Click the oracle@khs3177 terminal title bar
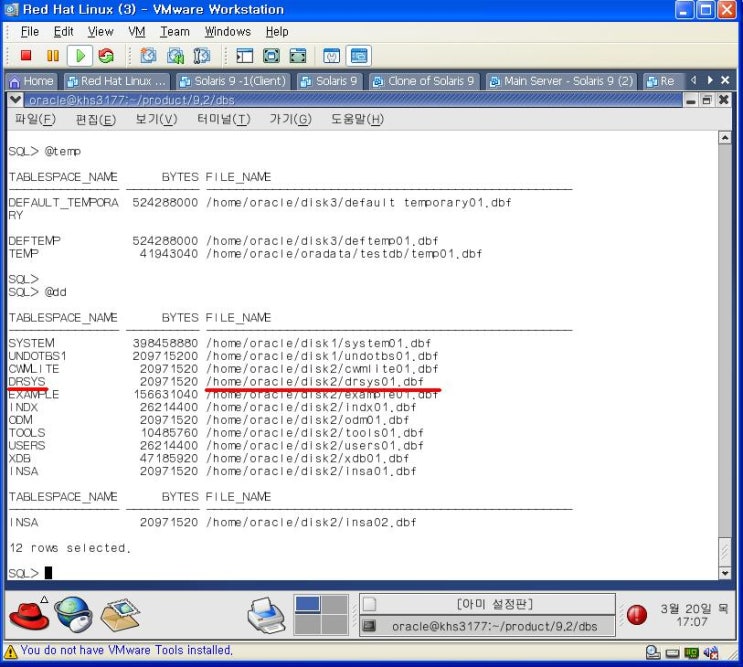The height and width of the screenshot is (667, 743). 353,99
